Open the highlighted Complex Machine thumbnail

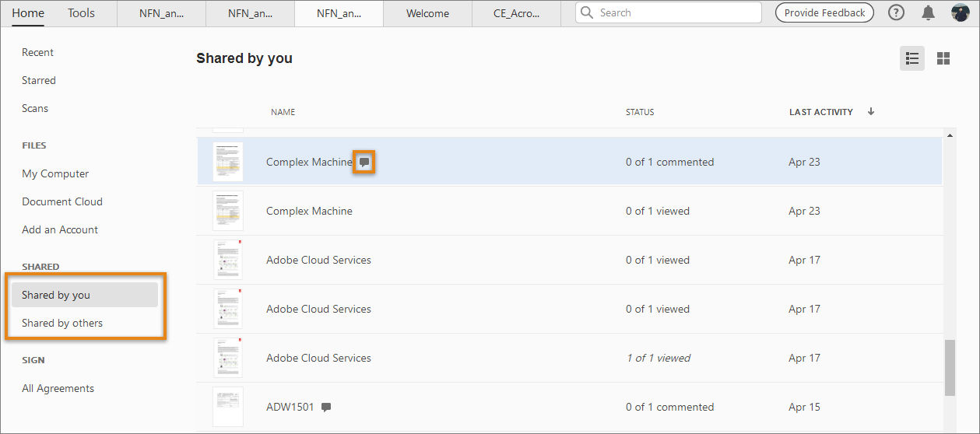(x=228, y=162)
